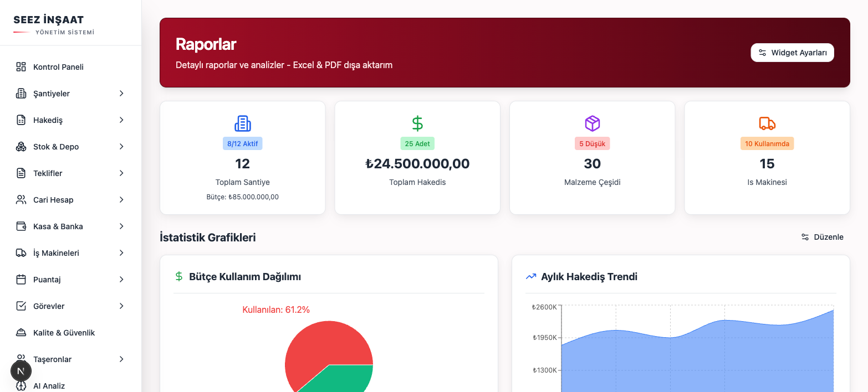868x392 pixels.
Task: Open the Taşeronlar menu item
Action: [x=53, y=359]
